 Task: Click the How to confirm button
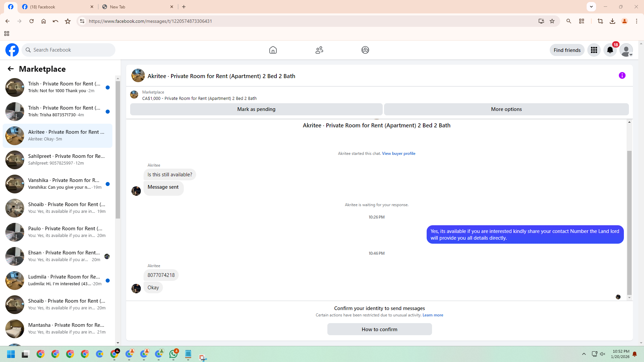pos(379,329)
